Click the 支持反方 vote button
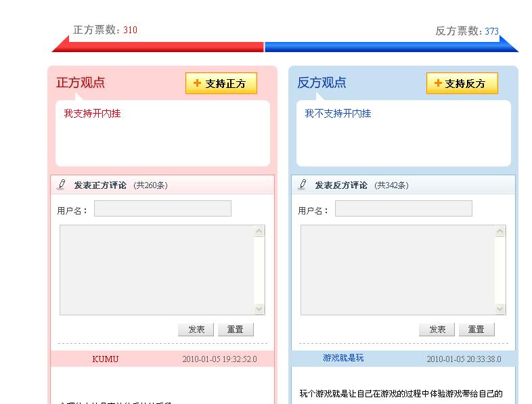Viewport: 532px width, 404px height. pyautogui.click(x=462, y=83)
